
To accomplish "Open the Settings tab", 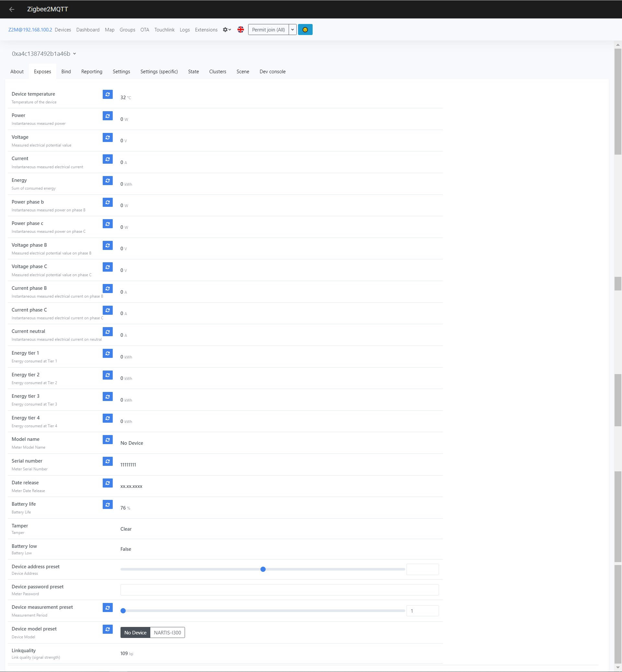I will pyautogui.click(x=121, y=71).
